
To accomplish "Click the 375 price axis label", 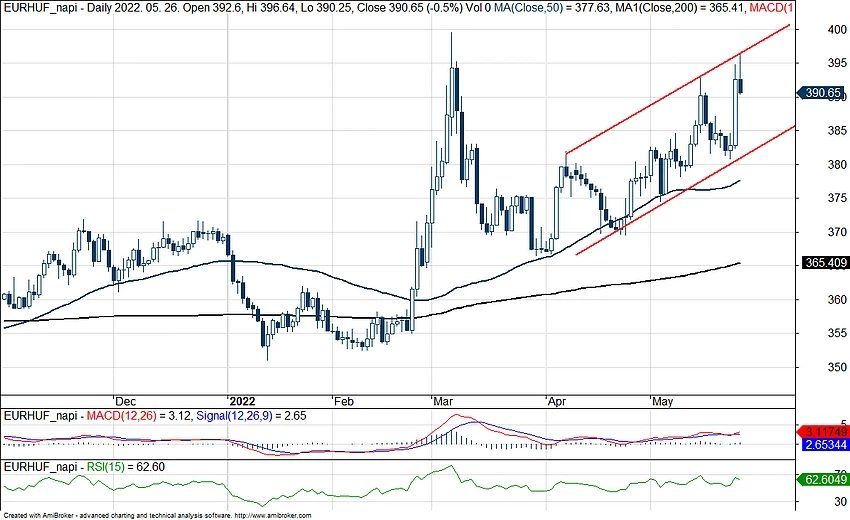I will coord(837,198).
